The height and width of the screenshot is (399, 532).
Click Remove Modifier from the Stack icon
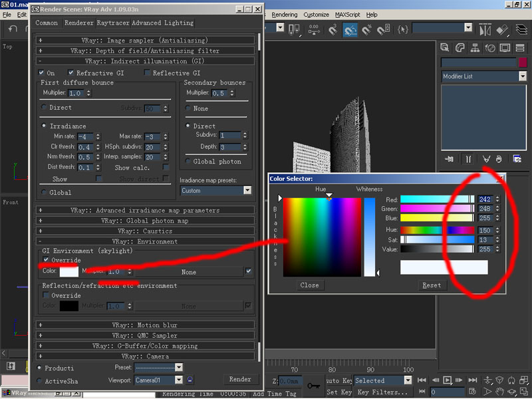(x=499, y=159)
